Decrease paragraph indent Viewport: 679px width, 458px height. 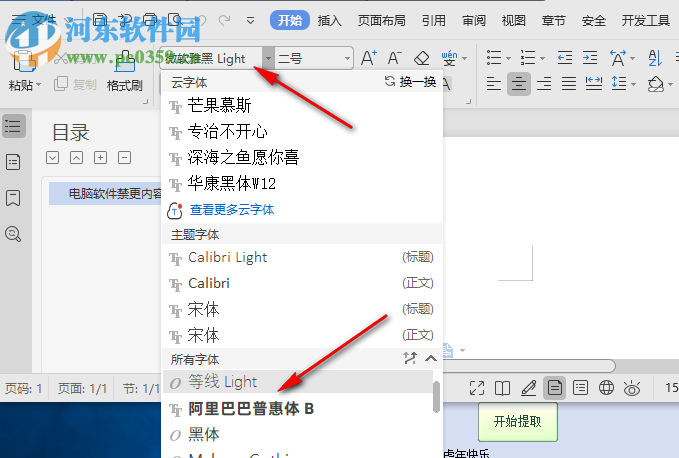click(x=565, y=58)
